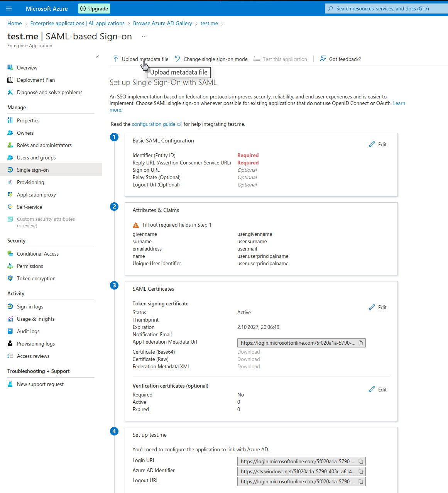Copy the Logout URL

[361, 481]
